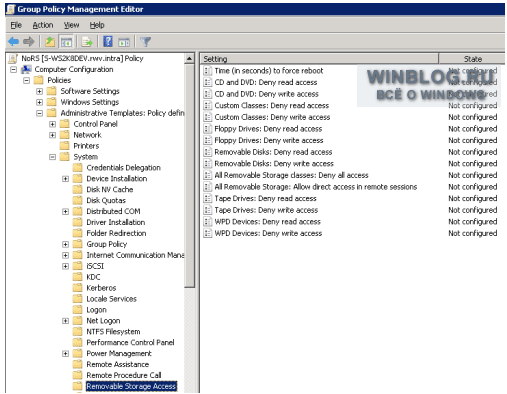Select Folder Redirection in the tree

pos(116,233)
